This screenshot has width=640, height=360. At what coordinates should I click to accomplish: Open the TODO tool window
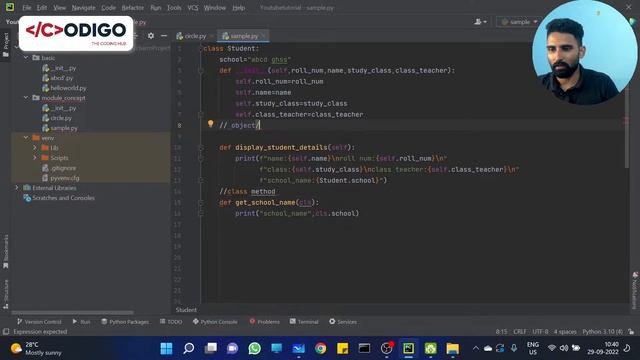(x=171, y=322)
